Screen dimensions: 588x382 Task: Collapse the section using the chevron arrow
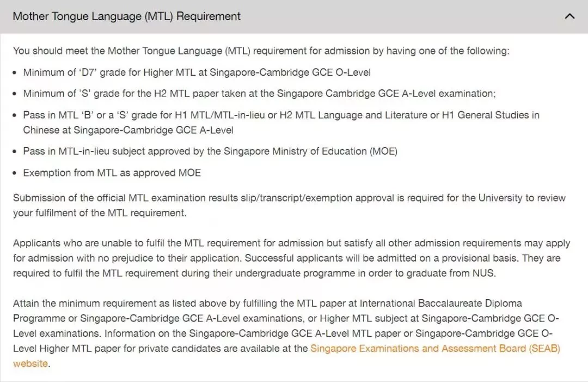click(569, 16)
